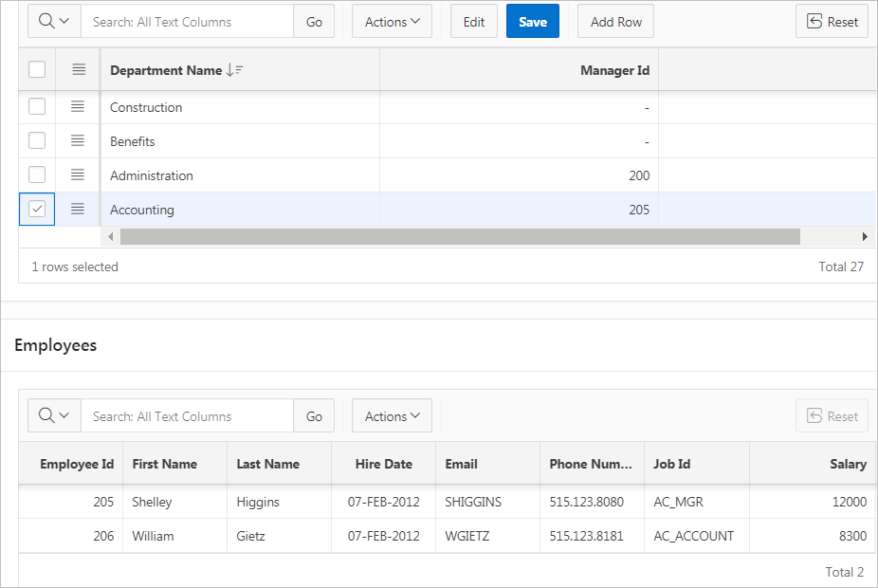
Task: Open row actions menu for Administration row
Action: tap(79, 175)
